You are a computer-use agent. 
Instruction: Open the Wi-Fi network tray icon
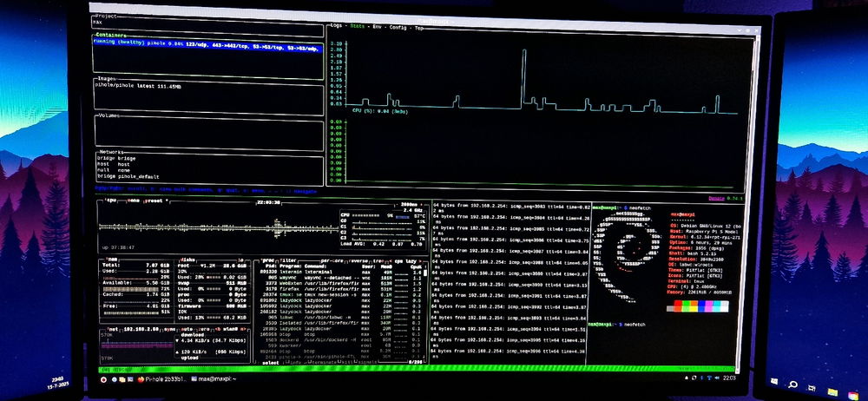pyautogui.click(x=709, y=378)
